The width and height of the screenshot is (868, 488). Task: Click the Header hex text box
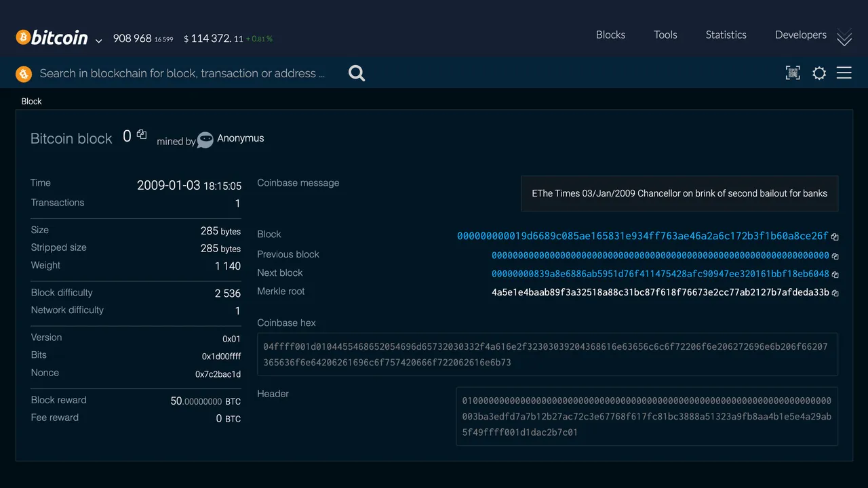pyautogui.click(x=647, y=416)
